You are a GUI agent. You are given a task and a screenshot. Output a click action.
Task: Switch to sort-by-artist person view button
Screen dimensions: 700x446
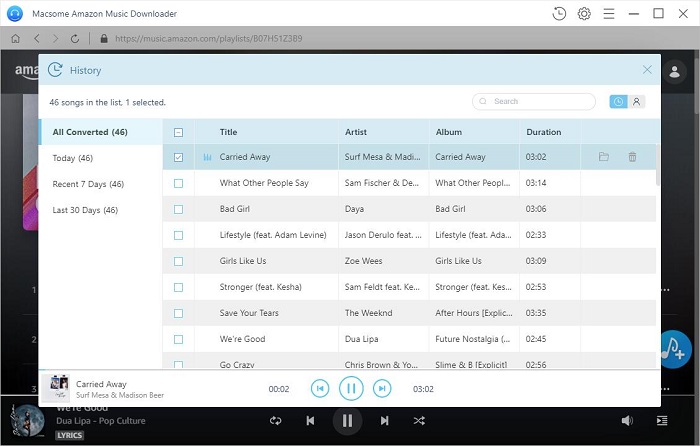pos(636,102)
